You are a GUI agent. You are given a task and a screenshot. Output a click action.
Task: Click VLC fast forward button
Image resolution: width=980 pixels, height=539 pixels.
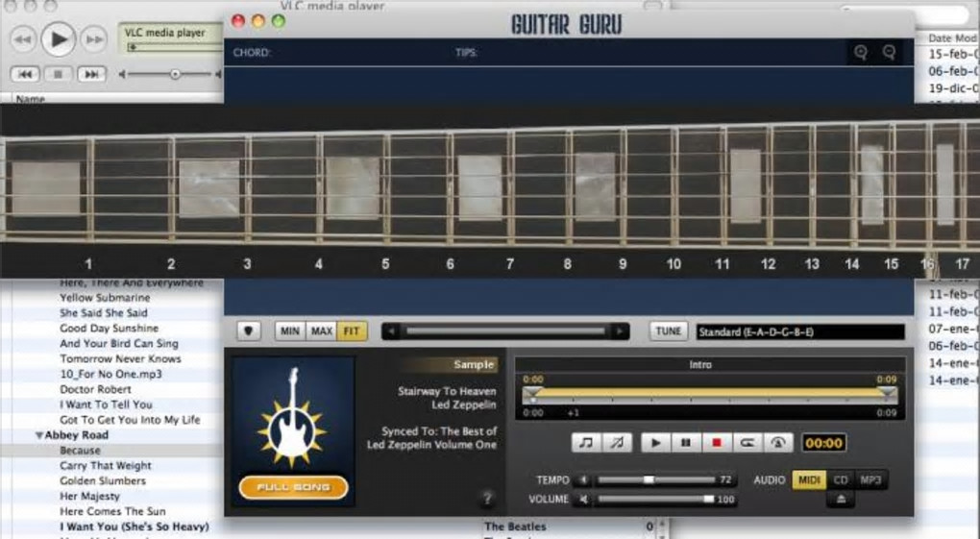pyautogui.click(x=94, y=39)
